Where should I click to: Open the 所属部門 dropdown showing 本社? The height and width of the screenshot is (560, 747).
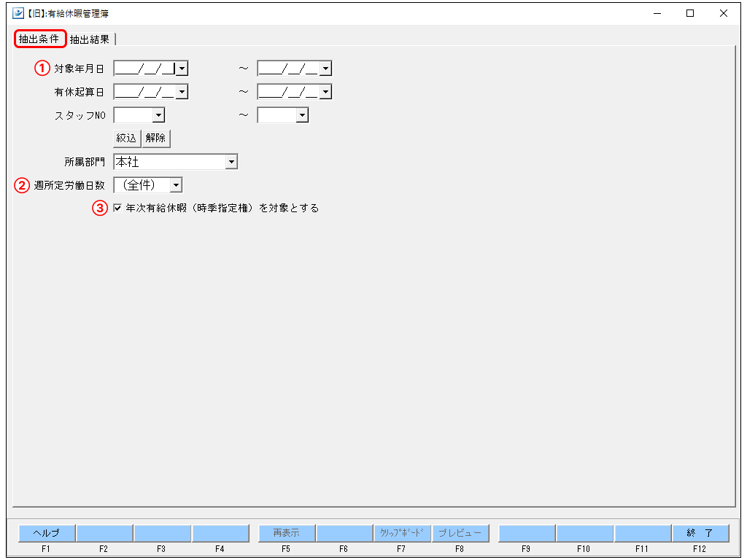click(231, 162)
